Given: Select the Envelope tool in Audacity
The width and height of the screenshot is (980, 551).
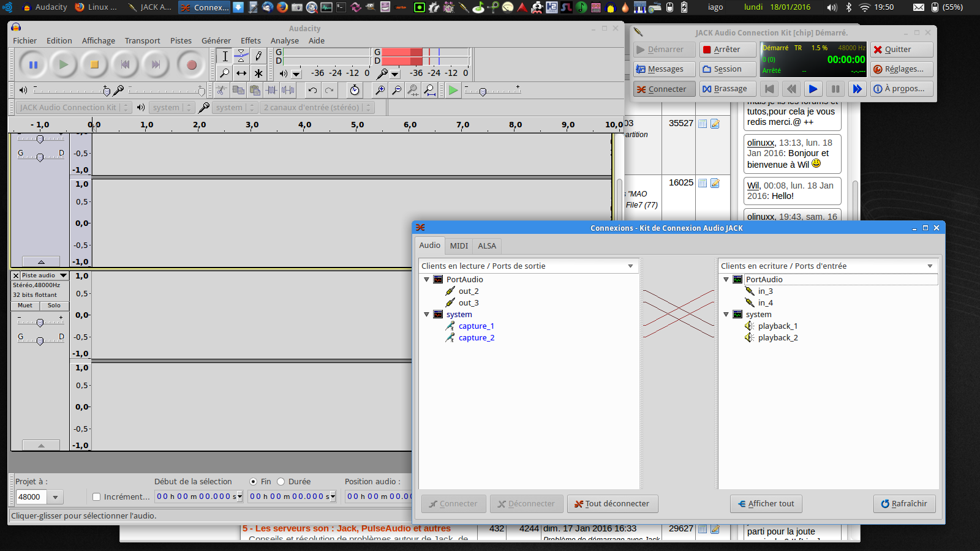Looking at the screenshot, I should (x=241, y=56).
